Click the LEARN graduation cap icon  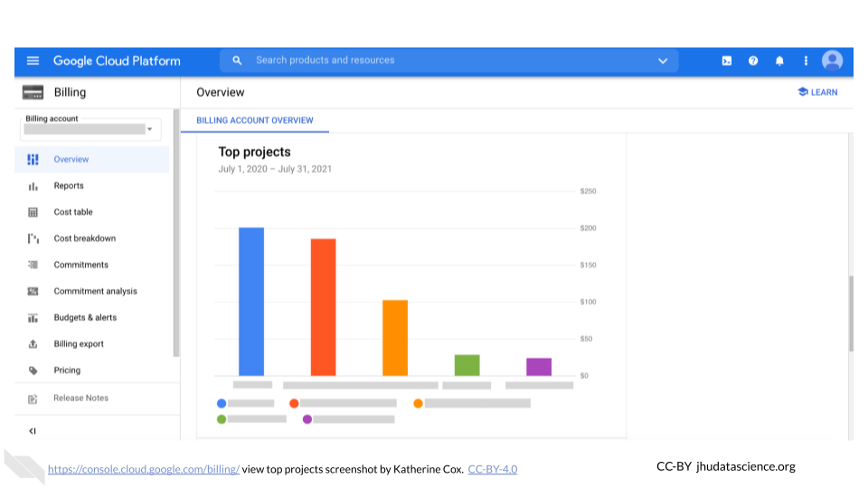(803, 92)
